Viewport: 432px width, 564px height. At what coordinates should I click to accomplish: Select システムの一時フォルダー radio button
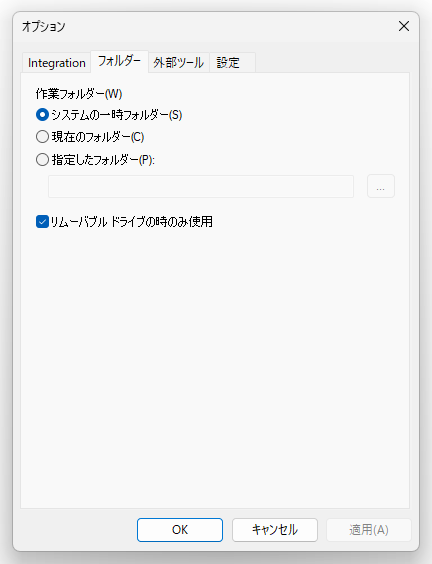[x=42, y=115]
